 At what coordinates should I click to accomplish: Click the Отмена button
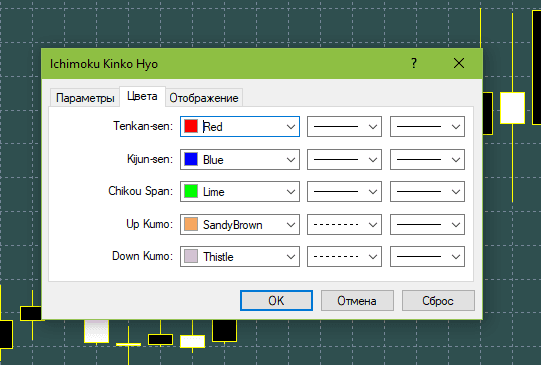[x=357, y=300]
